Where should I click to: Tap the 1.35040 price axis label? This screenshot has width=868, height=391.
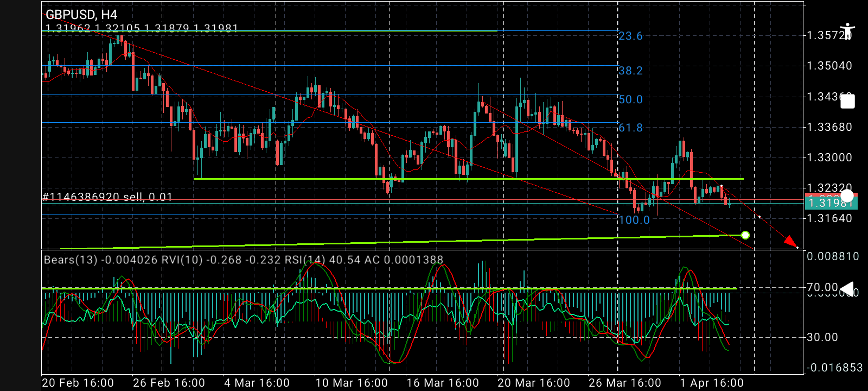829,66
